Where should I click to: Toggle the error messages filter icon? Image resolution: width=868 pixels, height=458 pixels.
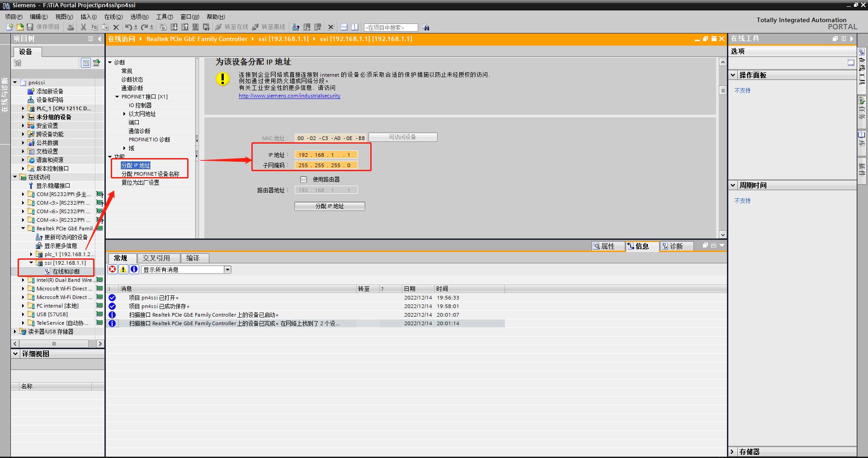[x=113, y=269]
